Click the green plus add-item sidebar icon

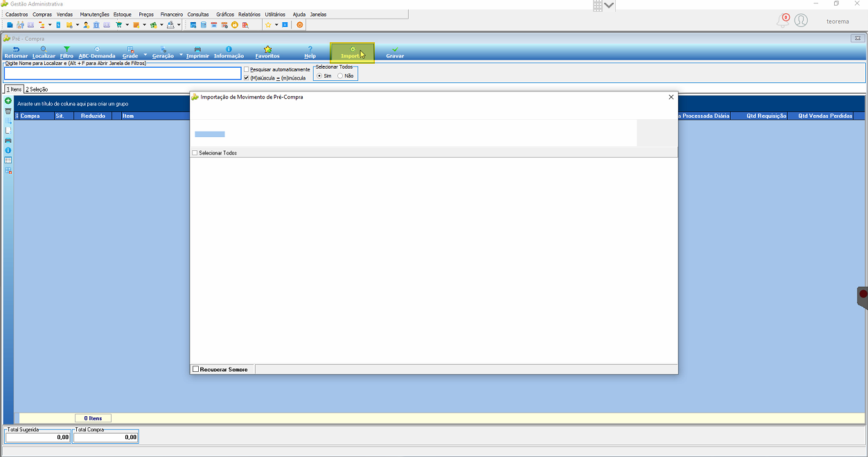pos(8,101)
